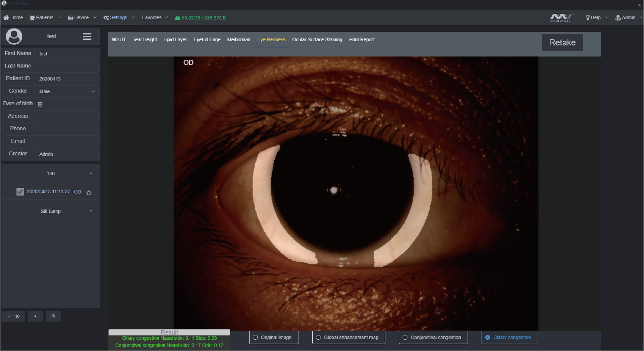Switch to Ocular Surface Staining tab
Screen dimensions: 644x351
317,39
